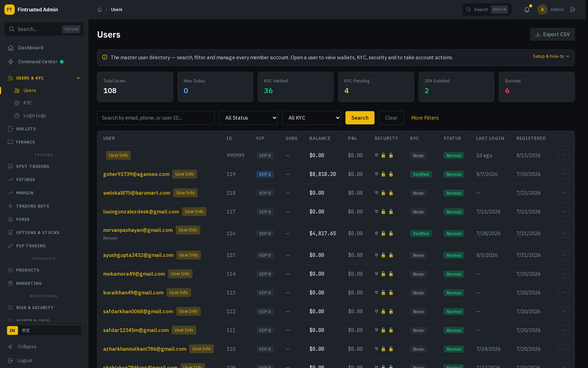Click Users breadcrumb text
The width and height of the screenshot is (588, 368).
[x=117, y=10]
